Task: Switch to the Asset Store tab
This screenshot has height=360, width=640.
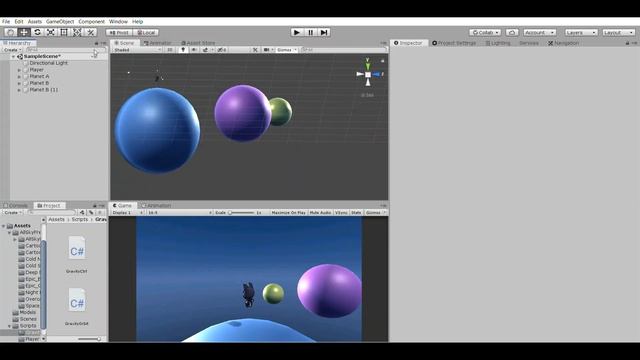Action: click(198, 43)
